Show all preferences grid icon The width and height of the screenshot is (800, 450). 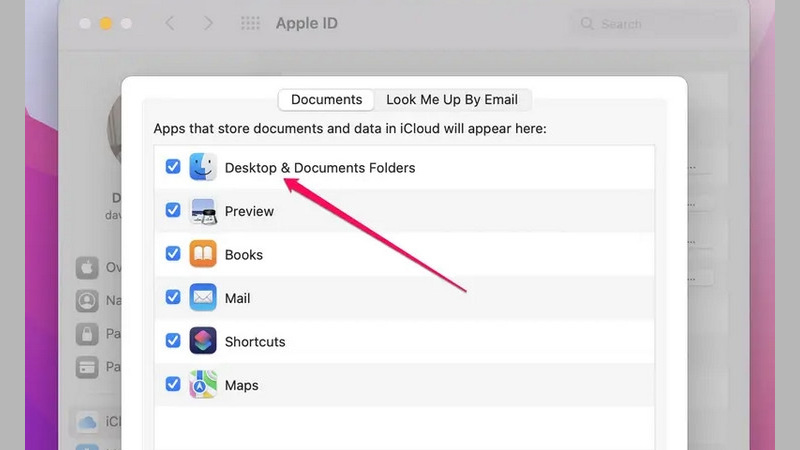pyautogui.click(x=250, y=23)
